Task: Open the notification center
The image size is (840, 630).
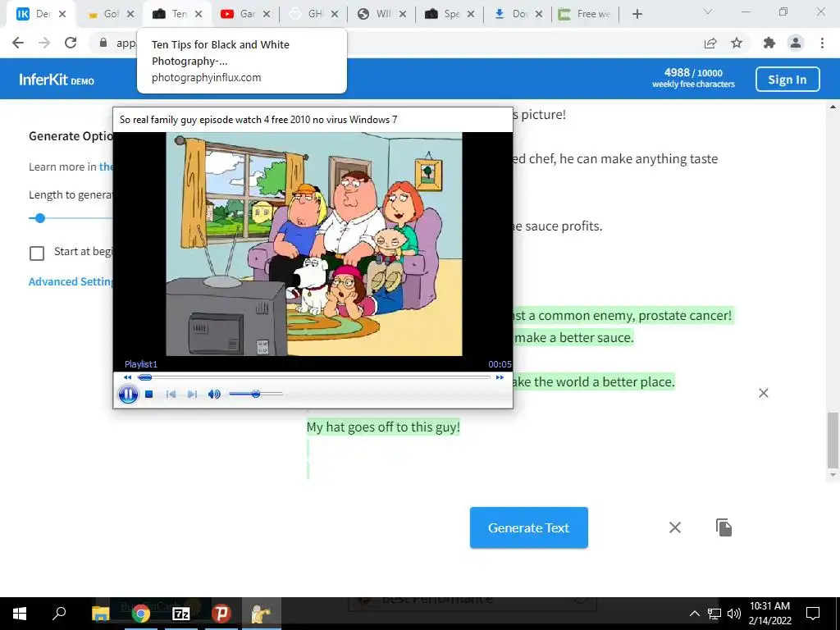Action: pyautogui.click(x=813, y=614)
